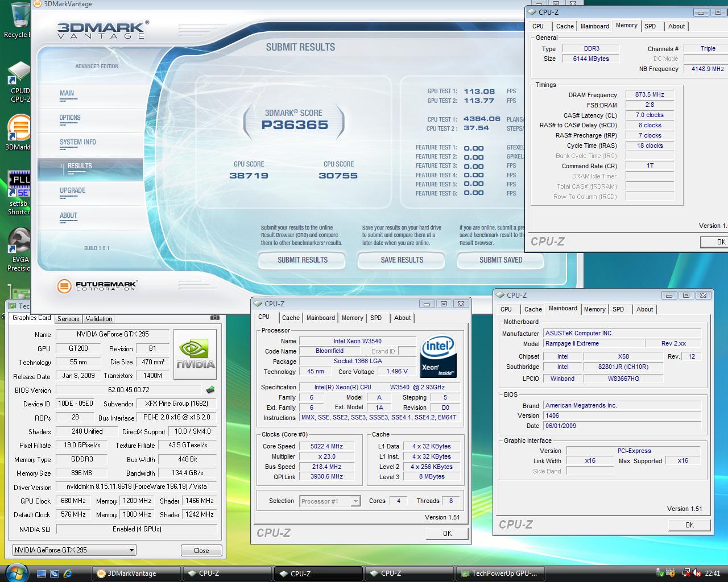Image resolution: width=728 pixels, height=582 pixels.
Task: Open ABOUT in 3DMark sidebar
Action: pyautogui.click(x=68, y=215)
